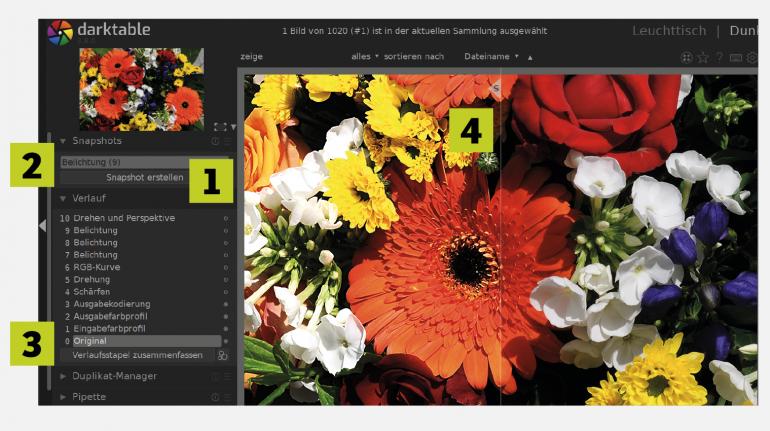Switch to the Leuchttisch view
Image resolution: width=770 pixels, height=431 pixels.
(669, 31)
